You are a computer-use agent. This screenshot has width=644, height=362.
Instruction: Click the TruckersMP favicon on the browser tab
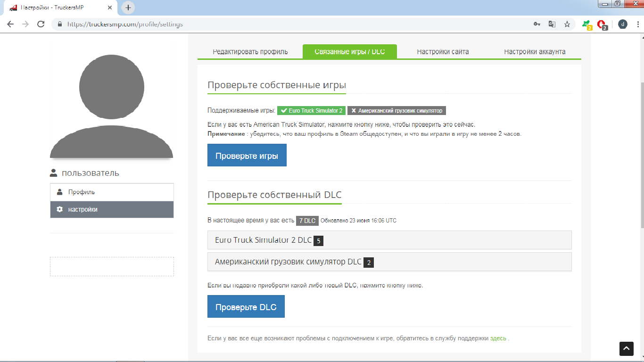(13, 8)
